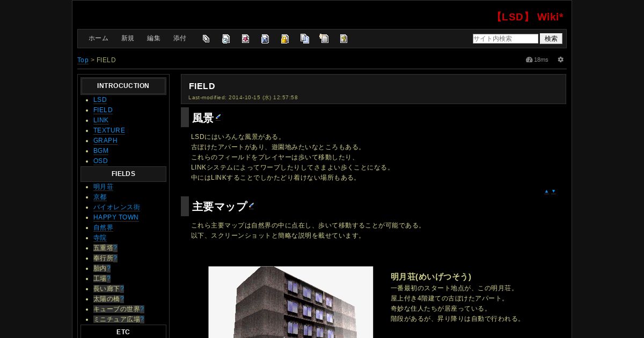This screenshot has height=338, width=644.
Task: Click the ? after 胎内
Action: point(108,268)
